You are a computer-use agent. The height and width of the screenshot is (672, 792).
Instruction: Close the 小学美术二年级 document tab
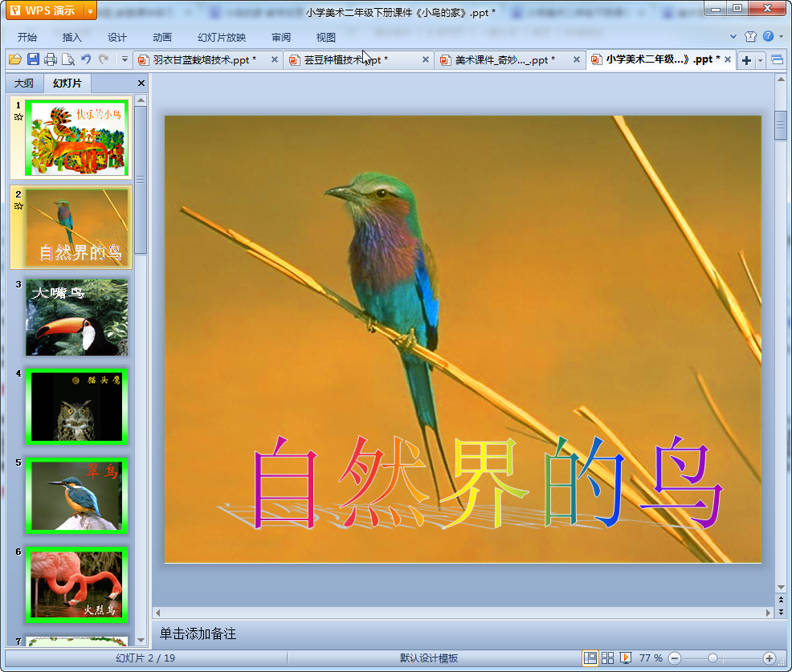click(x=728, y=59)
